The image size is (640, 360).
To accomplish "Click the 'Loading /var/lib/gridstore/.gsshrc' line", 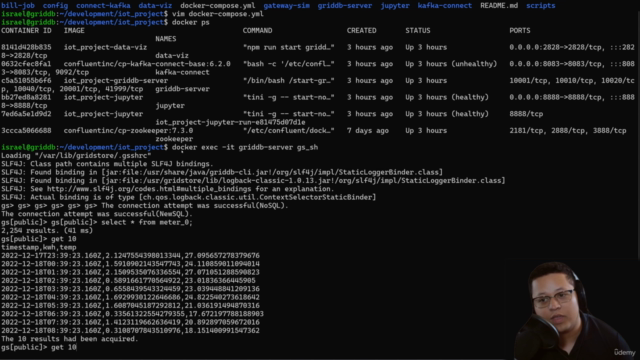I will click(76, 156).
